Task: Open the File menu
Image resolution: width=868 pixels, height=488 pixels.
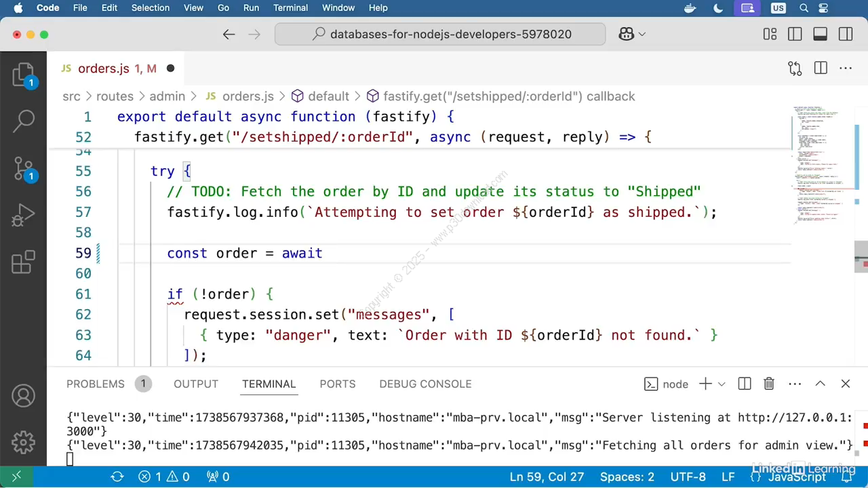Action: [x=80, y=8]
